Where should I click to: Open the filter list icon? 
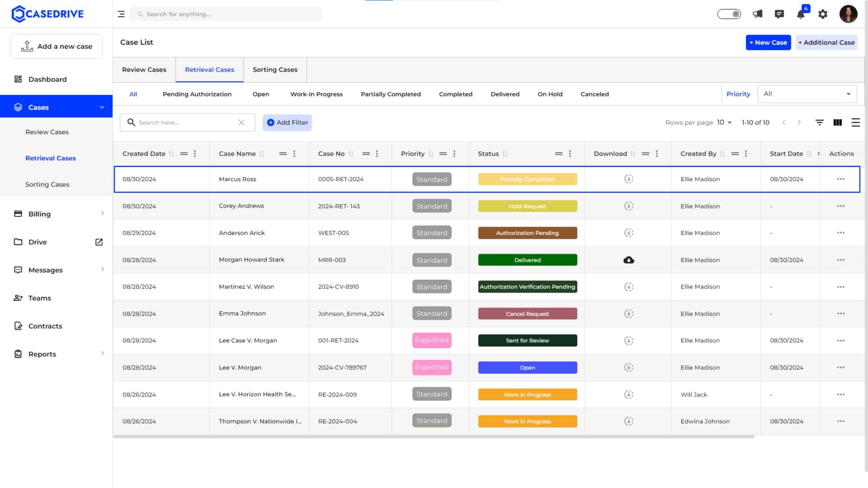819,122
